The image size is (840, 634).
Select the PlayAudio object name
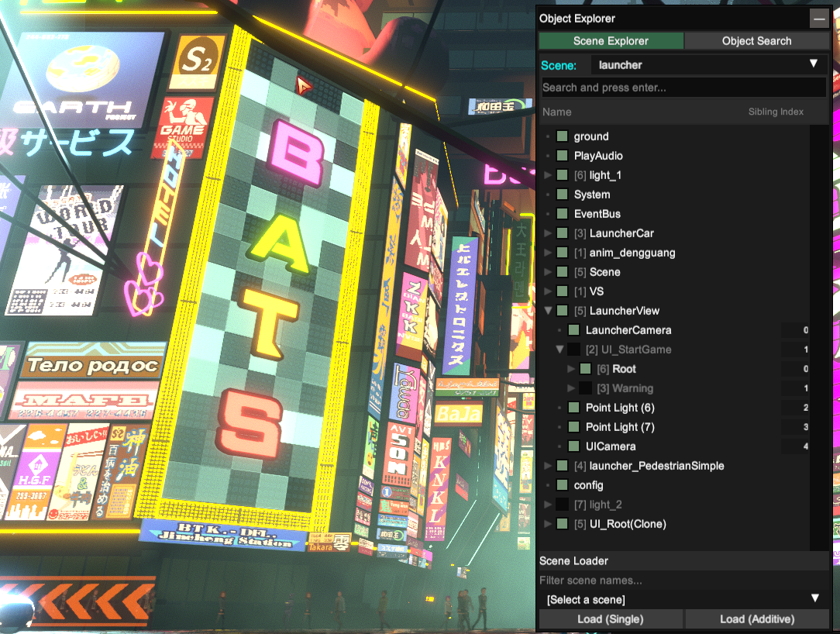[x=598, y=156]
